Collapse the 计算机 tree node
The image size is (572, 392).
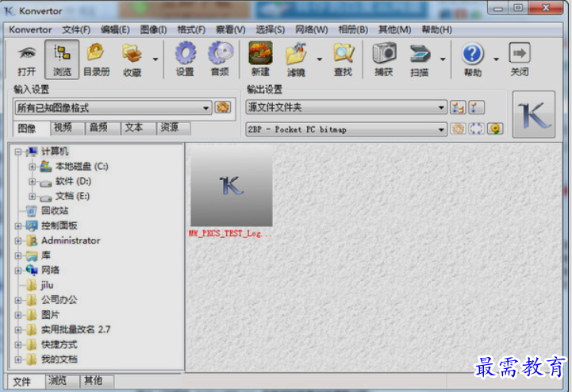point(18,152)
